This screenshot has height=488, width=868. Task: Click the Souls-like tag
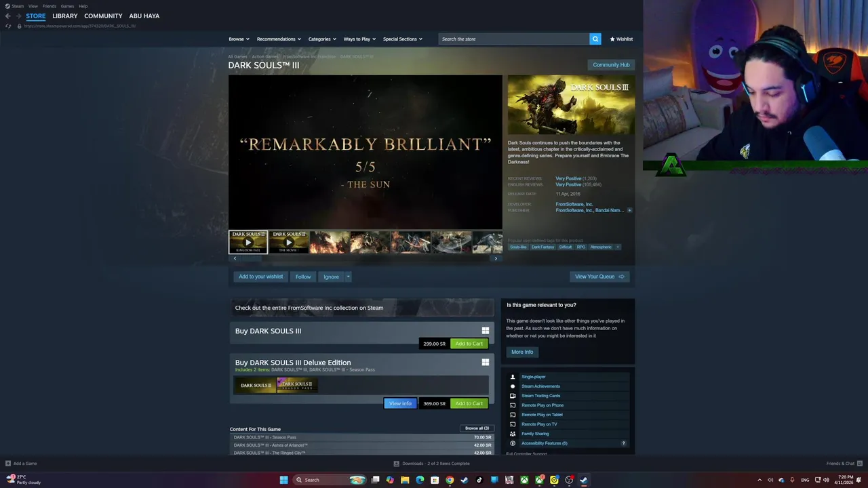tap(518, 247)
